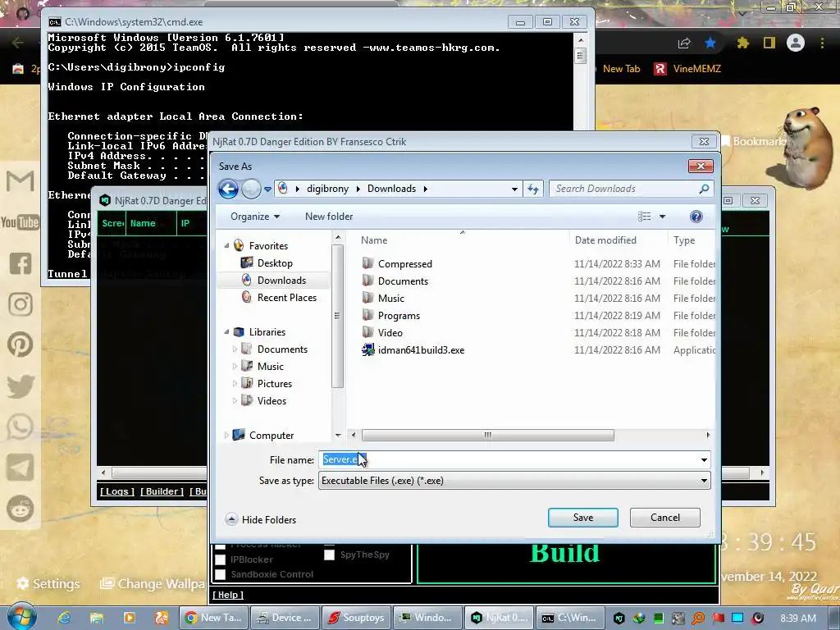The height and width of the screenshot is (630, 840).
Task: Open the Gmail shortcut in browser sidebar
Action: click(x=21, y=181)
